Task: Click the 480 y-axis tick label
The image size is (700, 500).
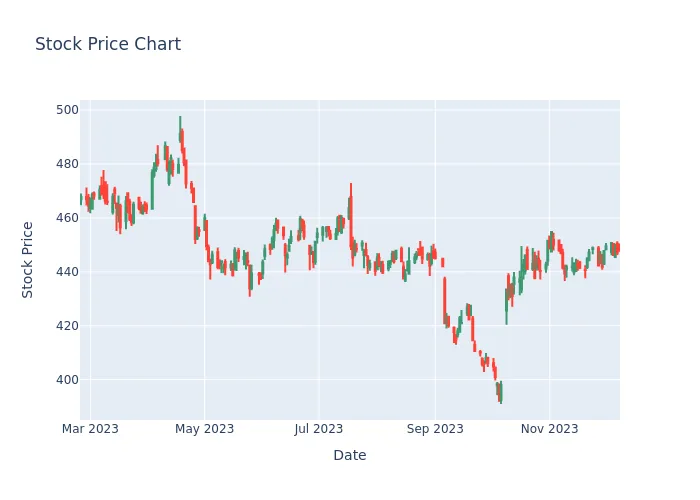Action: [67, 164]
